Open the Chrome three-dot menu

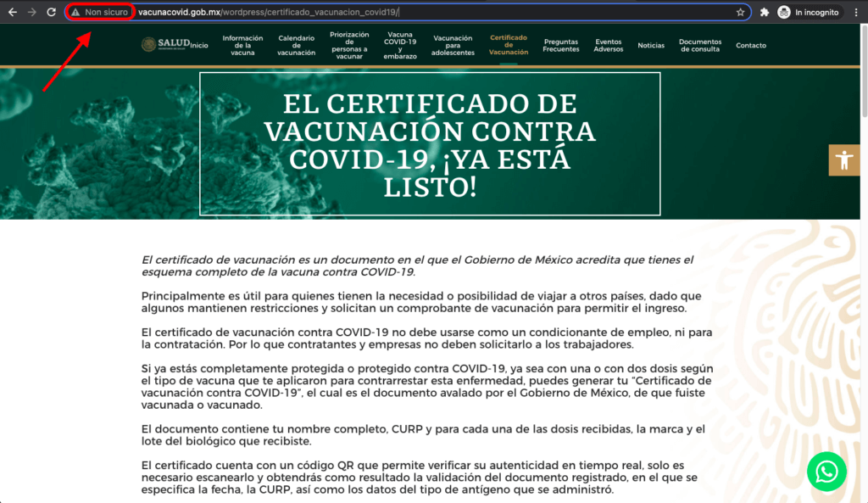(857, 12)
